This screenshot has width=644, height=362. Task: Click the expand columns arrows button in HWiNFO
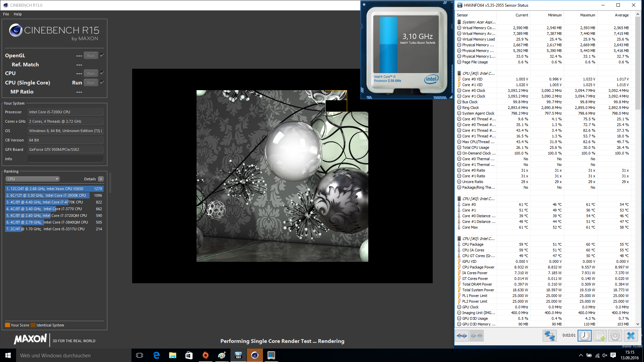click(462, 336)
